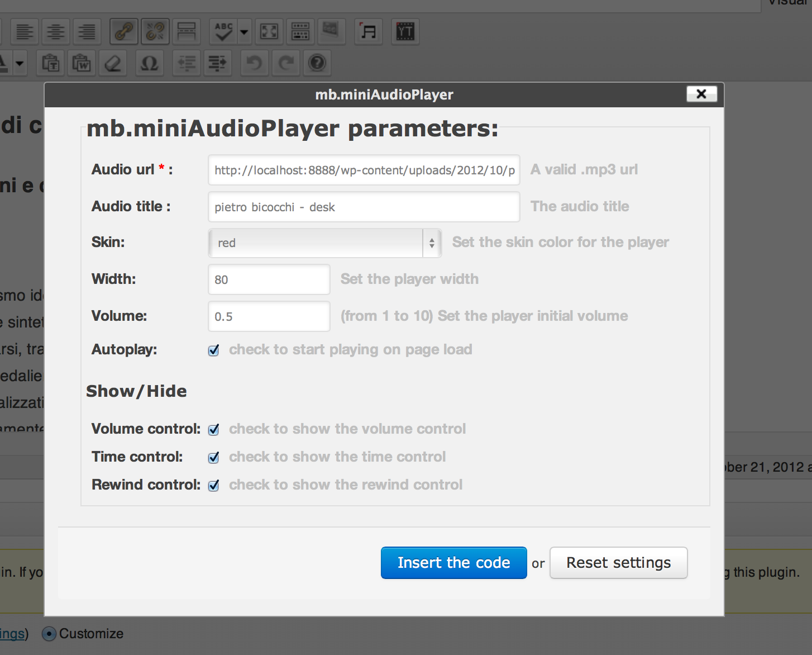
Task: Toggle the Volume control checkbox
Action: (213, 430)
